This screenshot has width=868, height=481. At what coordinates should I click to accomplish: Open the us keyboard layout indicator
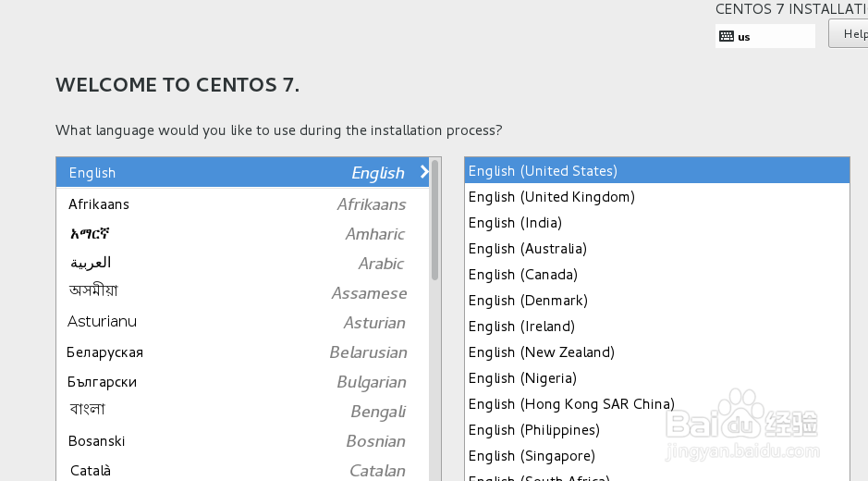(x=765, y=36)
